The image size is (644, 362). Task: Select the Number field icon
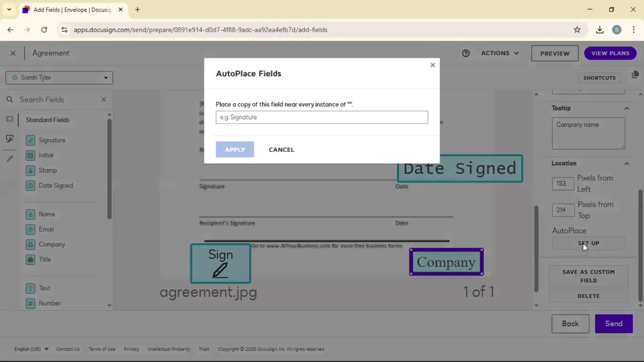pos(31,303)
